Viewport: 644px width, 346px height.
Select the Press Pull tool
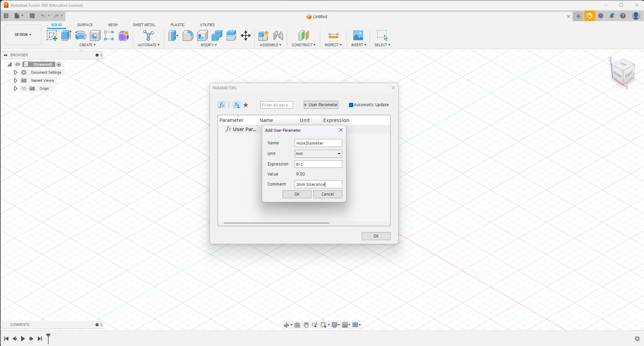[x=173, y=36]
